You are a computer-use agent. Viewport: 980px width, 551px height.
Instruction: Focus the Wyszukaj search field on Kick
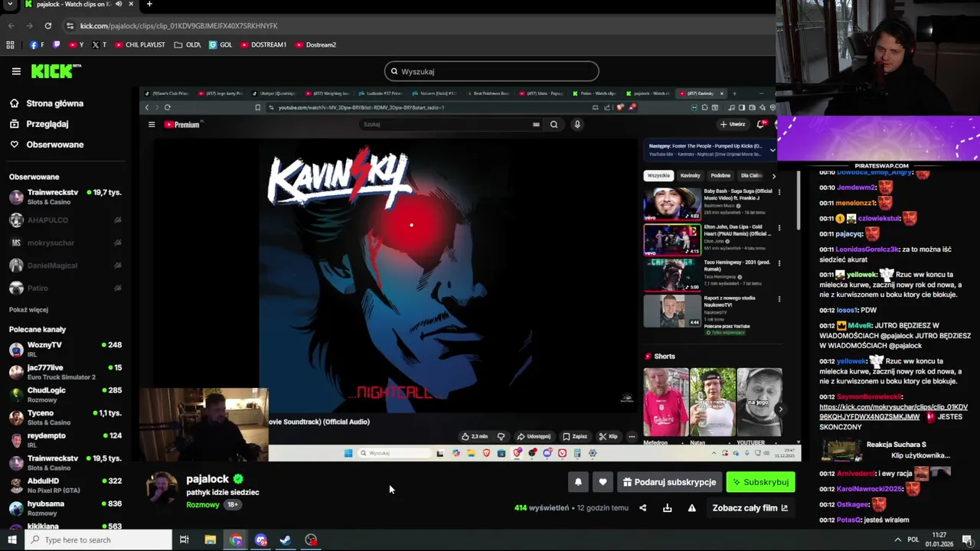pyautogui.click(x=492, y=71)
